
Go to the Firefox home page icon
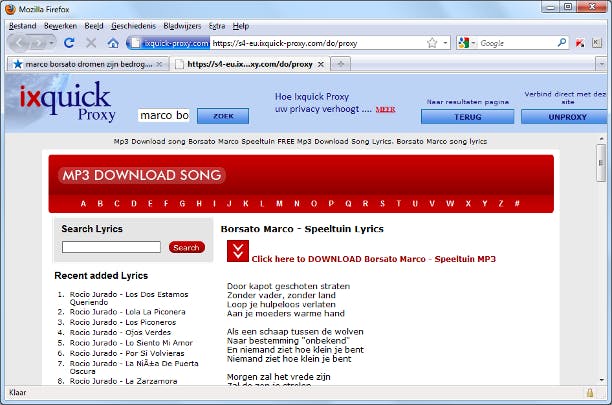point(113,43)
